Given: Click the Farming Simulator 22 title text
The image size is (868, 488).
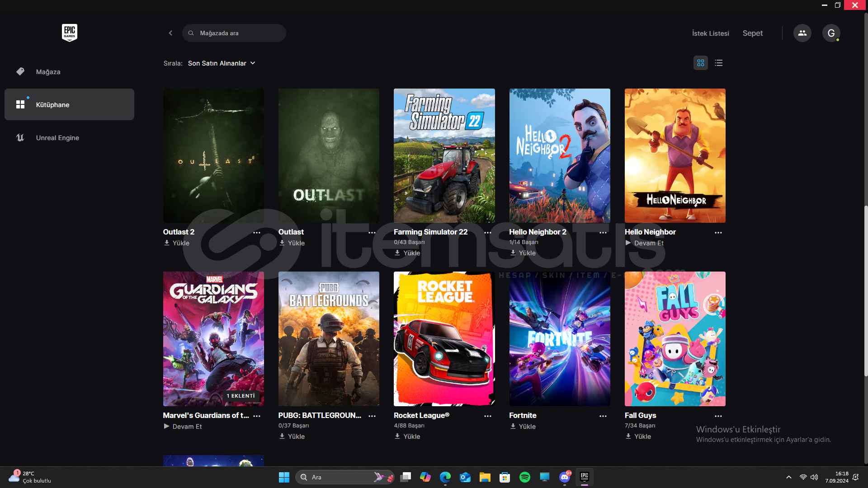Looking at the screenshot, I should click(431, 232).
